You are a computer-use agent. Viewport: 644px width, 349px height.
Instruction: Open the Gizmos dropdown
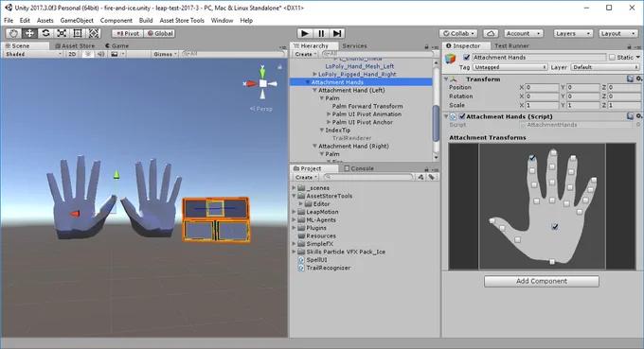[x=165, y=54]
